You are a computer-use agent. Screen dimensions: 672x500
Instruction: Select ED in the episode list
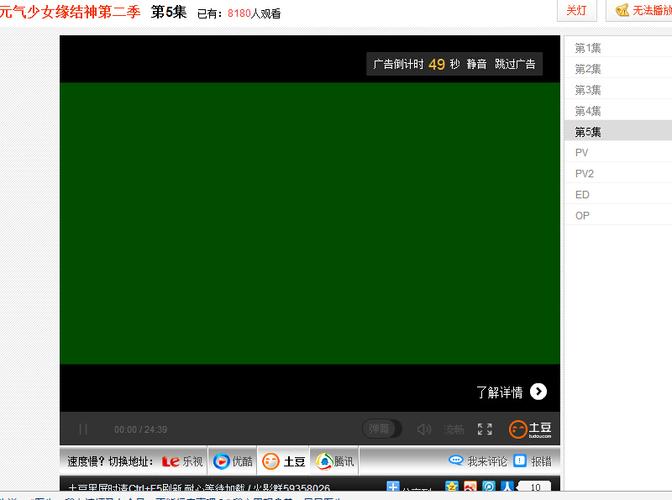[618, 195]
